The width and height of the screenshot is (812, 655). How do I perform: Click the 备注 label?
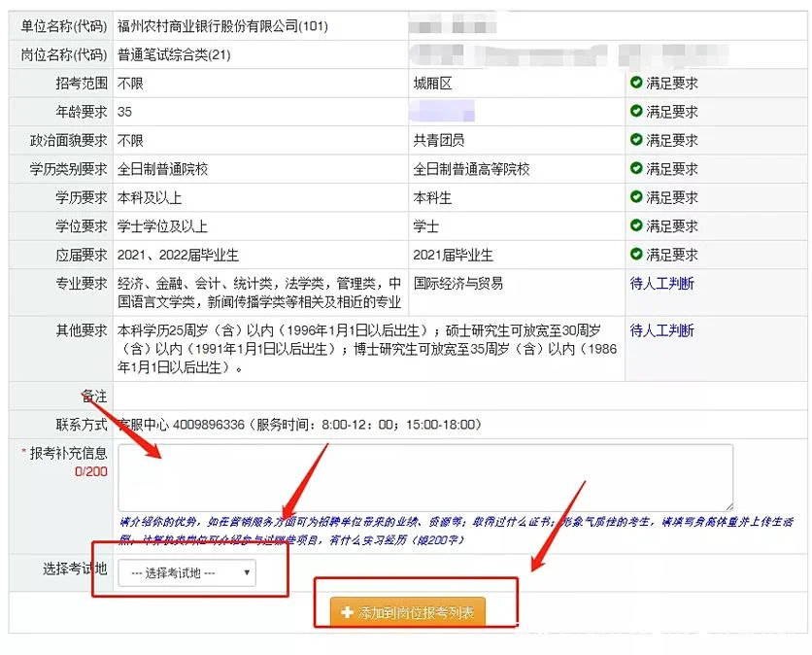click(x=95, y=396)
